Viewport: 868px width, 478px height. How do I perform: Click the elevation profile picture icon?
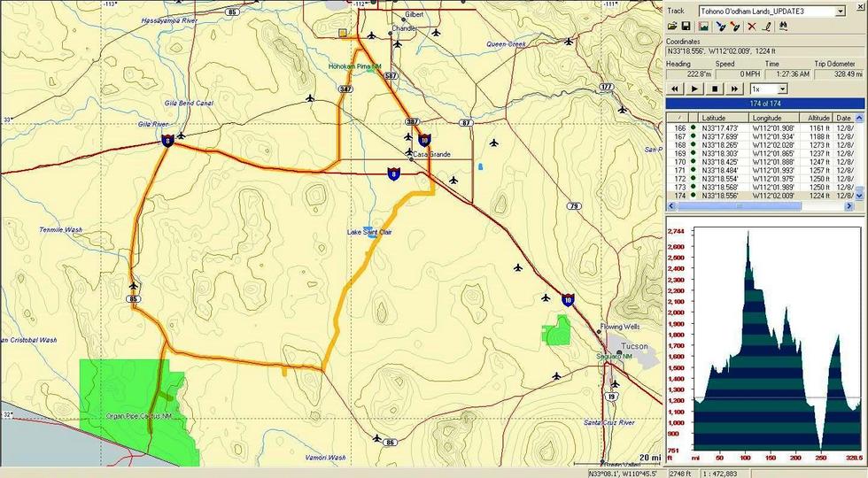coord(703,26)
